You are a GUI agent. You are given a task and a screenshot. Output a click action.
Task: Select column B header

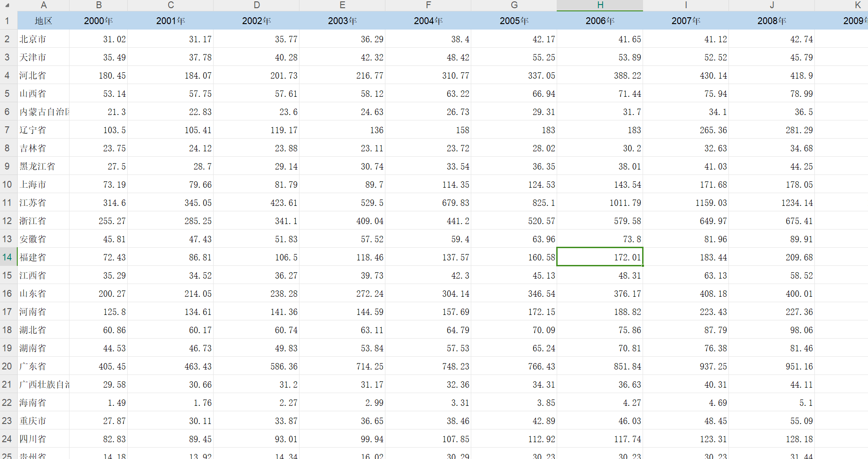(99, 5)
